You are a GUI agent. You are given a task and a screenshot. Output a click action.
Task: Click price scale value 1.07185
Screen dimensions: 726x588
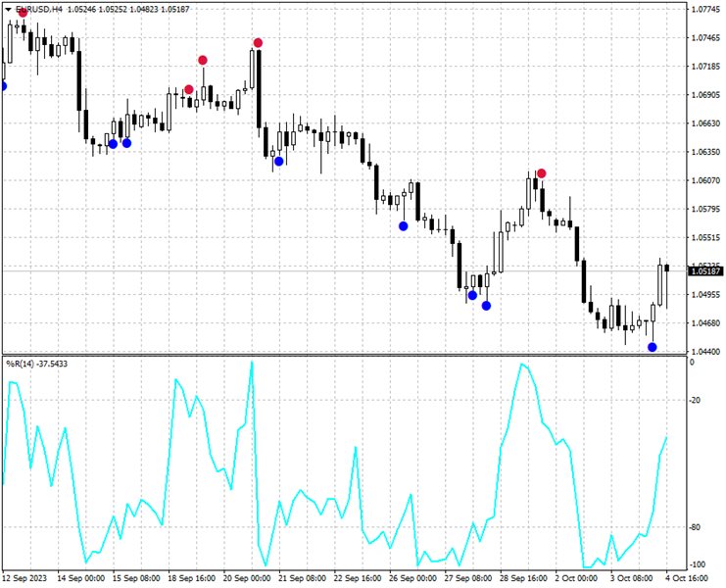click(x=705, y=67)
